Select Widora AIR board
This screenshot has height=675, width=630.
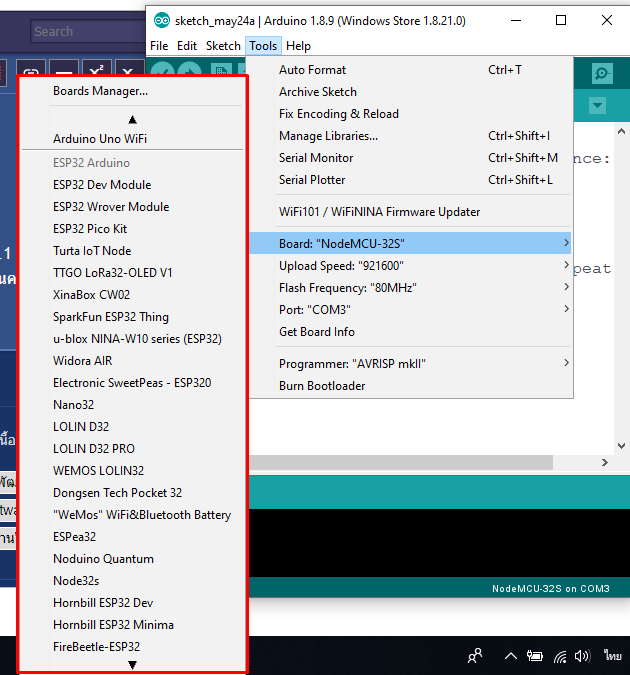133,361
